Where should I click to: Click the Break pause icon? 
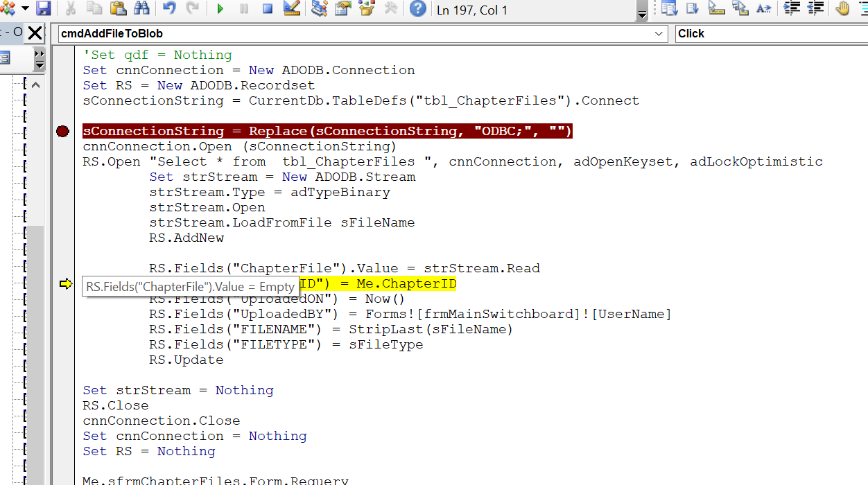[x=244, y=9]
